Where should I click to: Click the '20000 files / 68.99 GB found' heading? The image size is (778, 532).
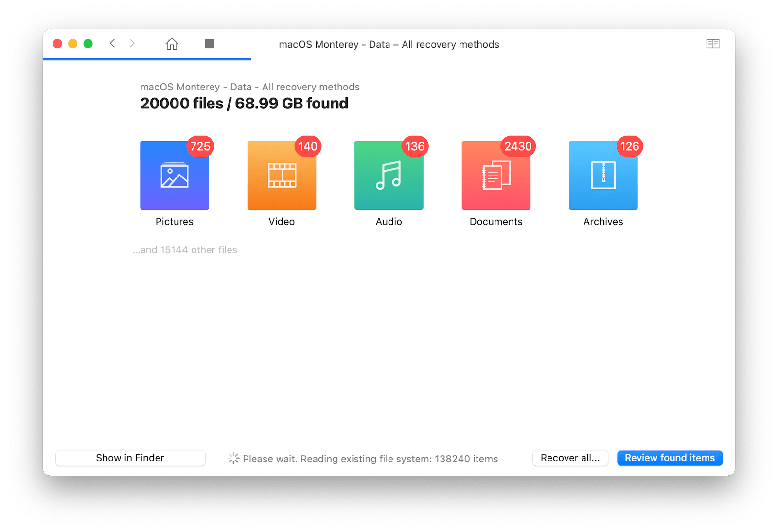click(x=244, y=103)
